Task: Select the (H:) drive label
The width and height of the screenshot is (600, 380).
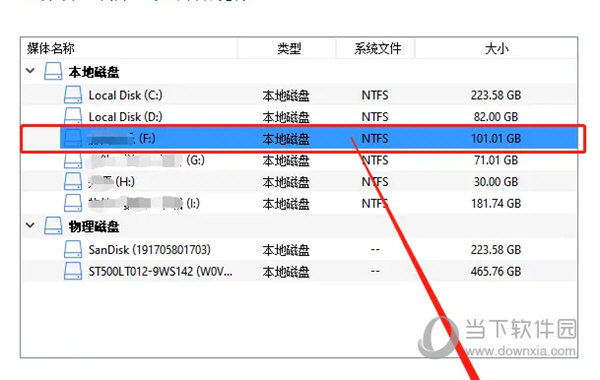Action: tap(125, 181)
